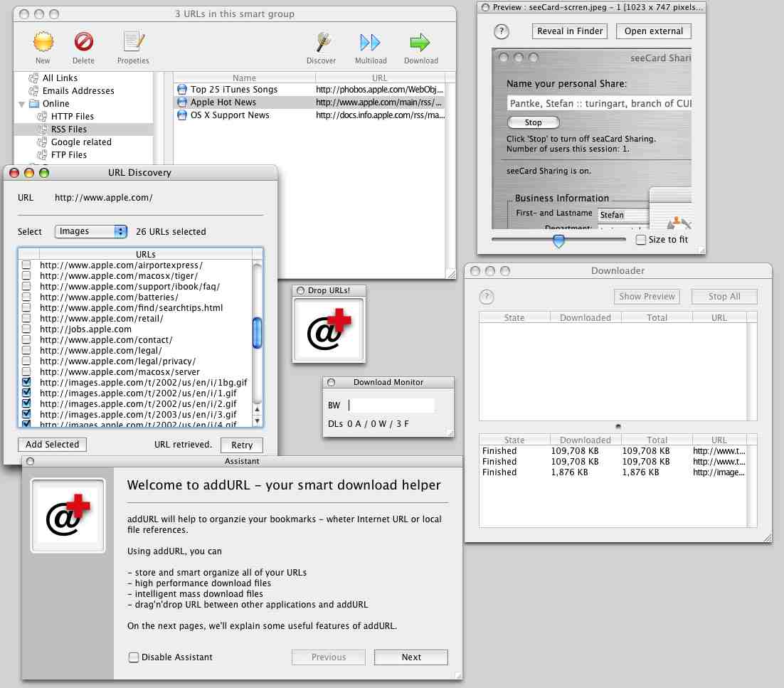The height and width of the screenshot is (688, 784).
Task: Open the Propeties toolbar icon
Action: (x=134, y=42)
